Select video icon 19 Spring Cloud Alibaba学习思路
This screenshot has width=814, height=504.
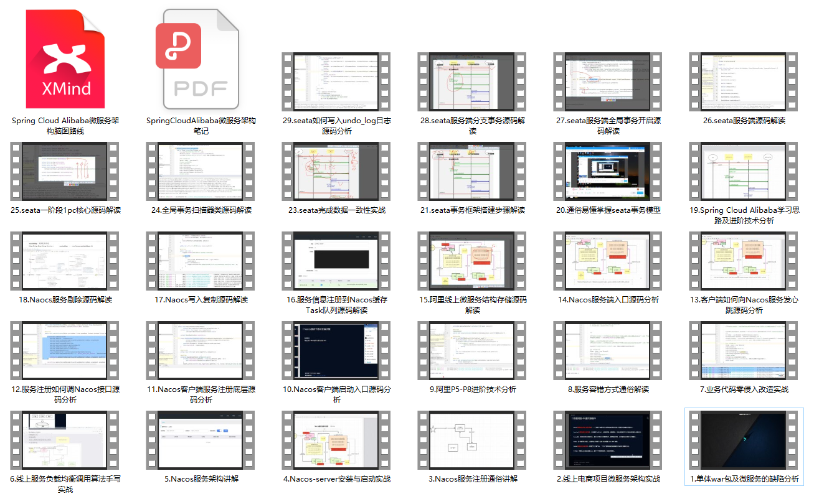(744, 171)
